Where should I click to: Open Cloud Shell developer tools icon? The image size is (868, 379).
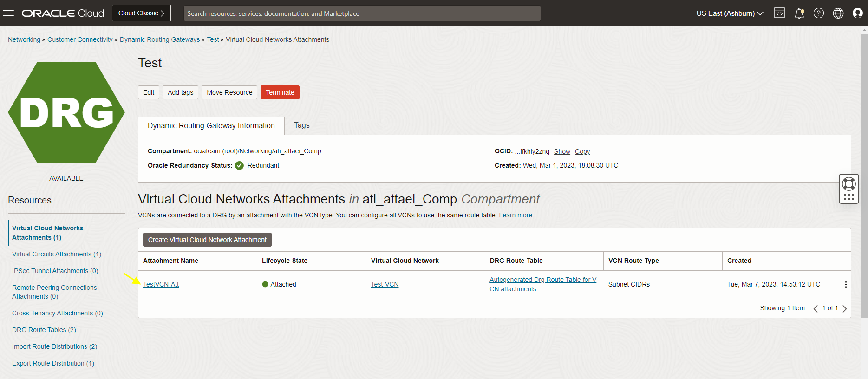[x=779, y=13]
